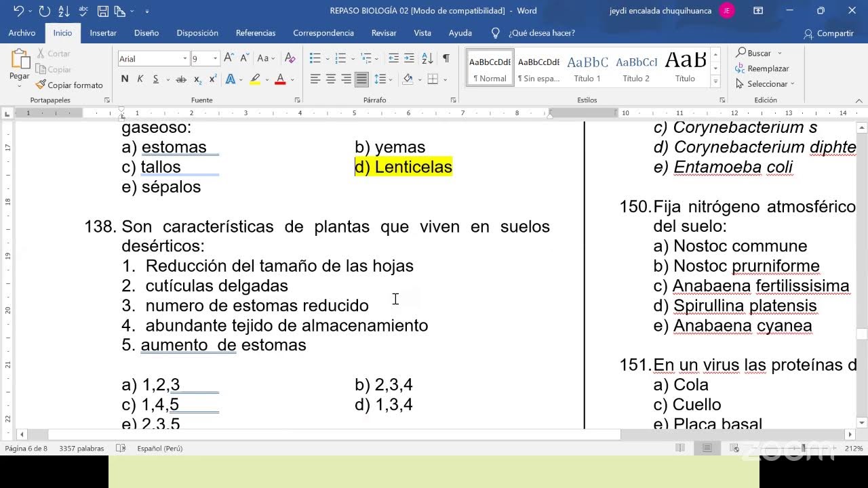Click the text highlight color yellow marker
868x488 pixels.
255,79
